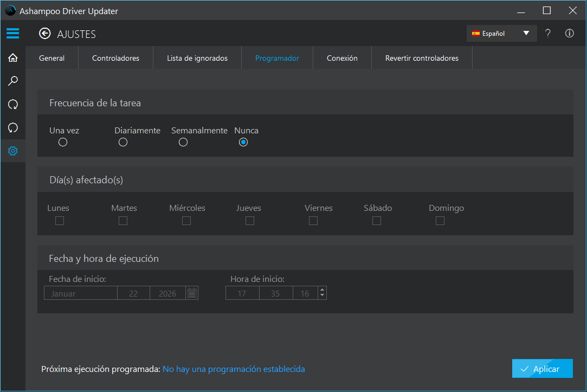
Task: Open help question mark icon
Action: tap(548, 34)
